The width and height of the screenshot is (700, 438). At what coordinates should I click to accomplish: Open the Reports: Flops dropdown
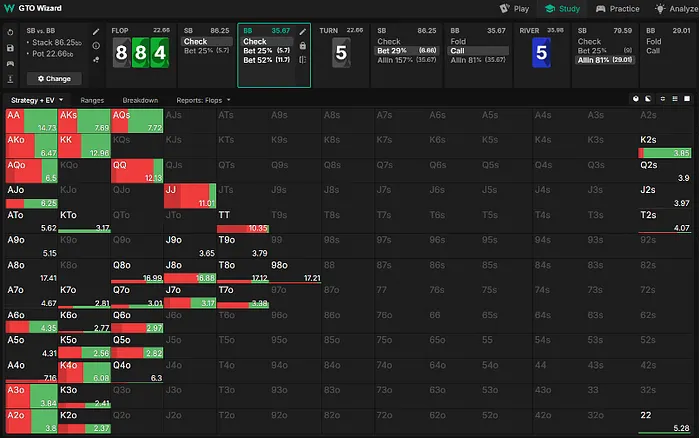pos(204,100)
